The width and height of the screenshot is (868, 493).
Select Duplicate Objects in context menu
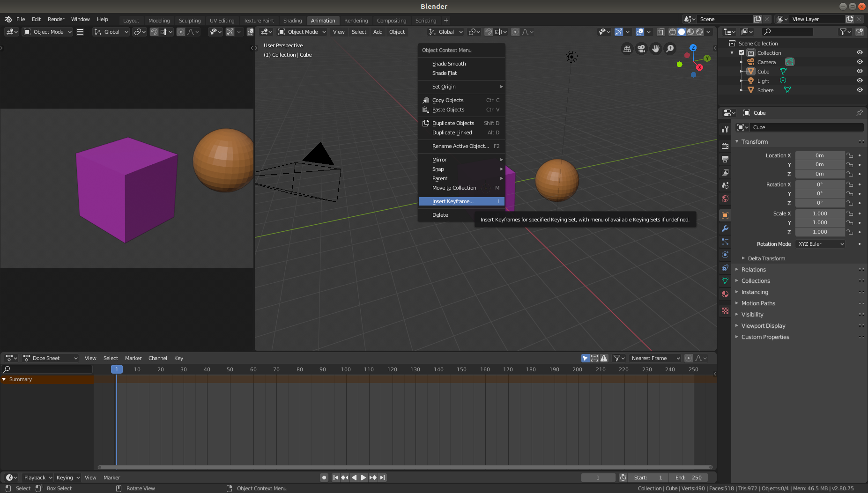(x=461, y=123)
